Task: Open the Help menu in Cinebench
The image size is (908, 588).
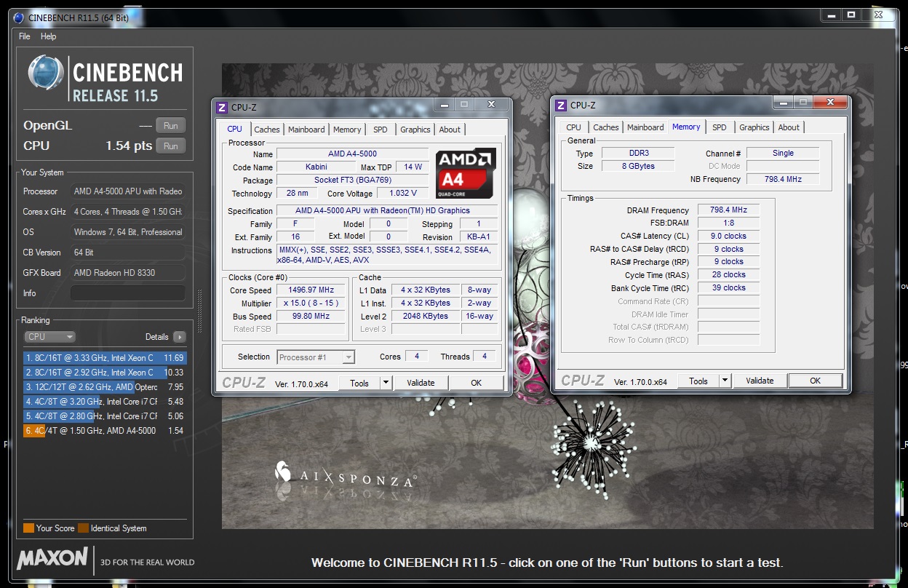Action: (x=49, y=36)
